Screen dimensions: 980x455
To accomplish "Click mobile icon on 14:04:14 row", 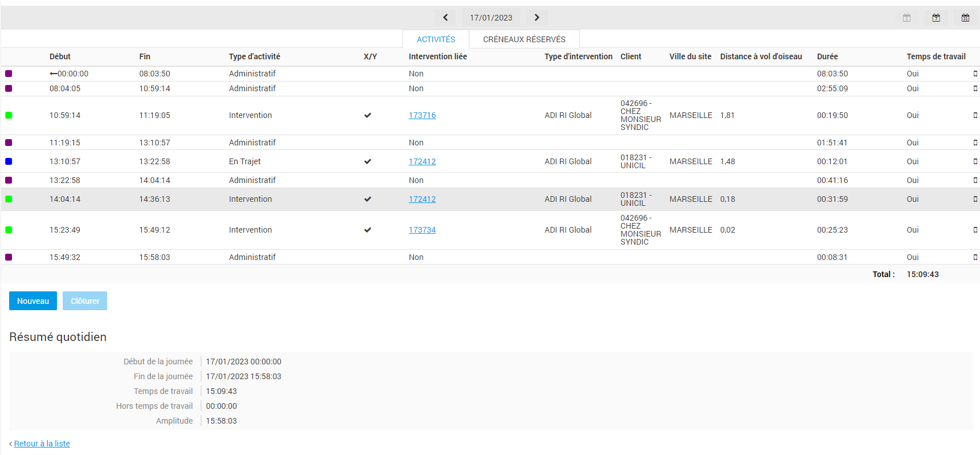I will [975, 199].
